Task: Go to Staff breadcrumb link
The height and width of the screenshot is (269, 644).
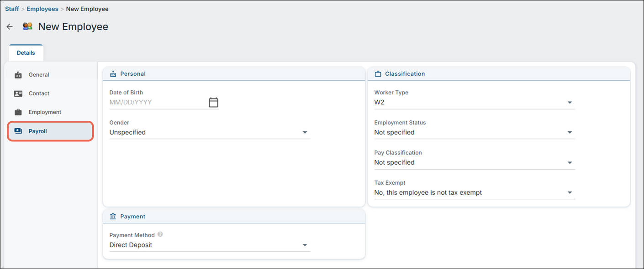Action: [x=12, y=9]
